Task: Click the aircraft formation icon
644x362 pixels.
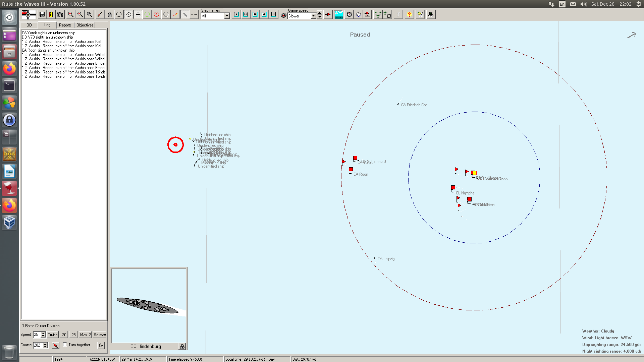Action: 378,14
